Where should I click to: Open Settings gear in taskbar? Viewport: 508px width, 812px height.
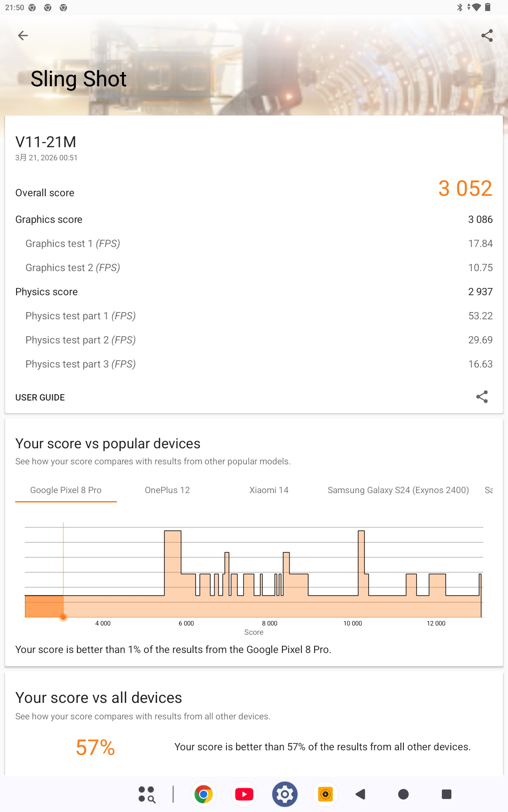(x=285, y=794)
